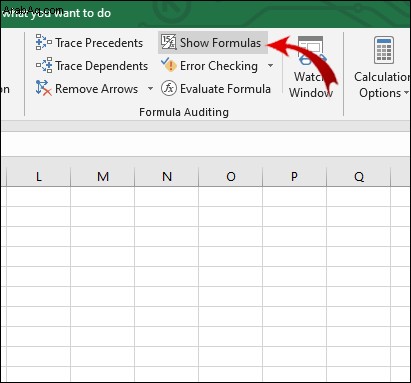Open the Watch Window
411x383 pixels.
(311, 67)
